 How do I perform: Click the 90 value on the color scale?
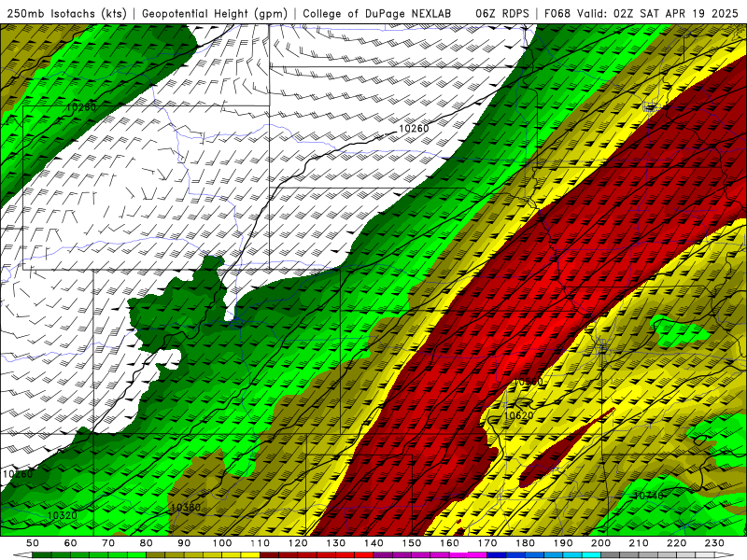tap(184, 543)
